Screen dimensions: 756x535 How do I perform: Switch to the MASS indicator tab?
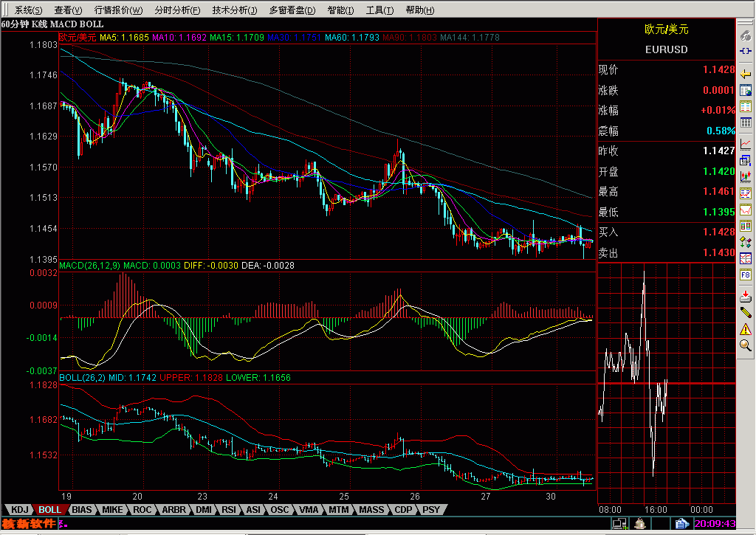click(372, 509)
